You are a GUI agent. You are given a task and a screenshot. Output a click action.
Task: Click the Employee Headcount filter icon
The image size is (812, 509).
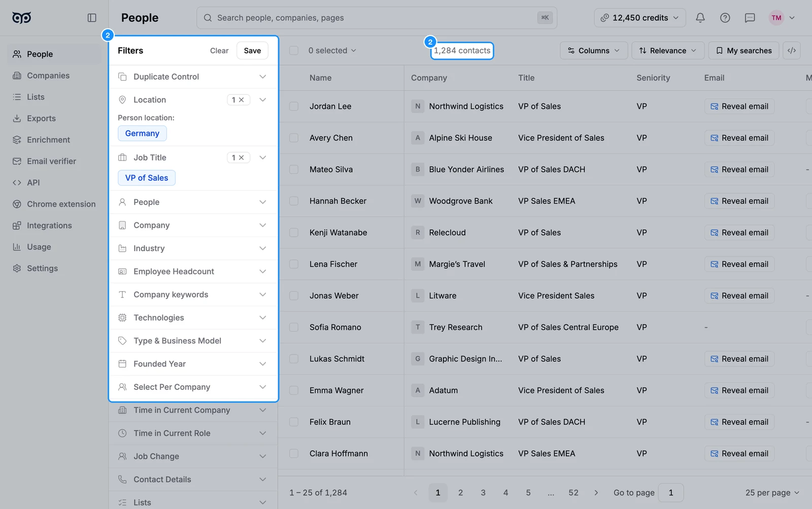click(122, 272)
